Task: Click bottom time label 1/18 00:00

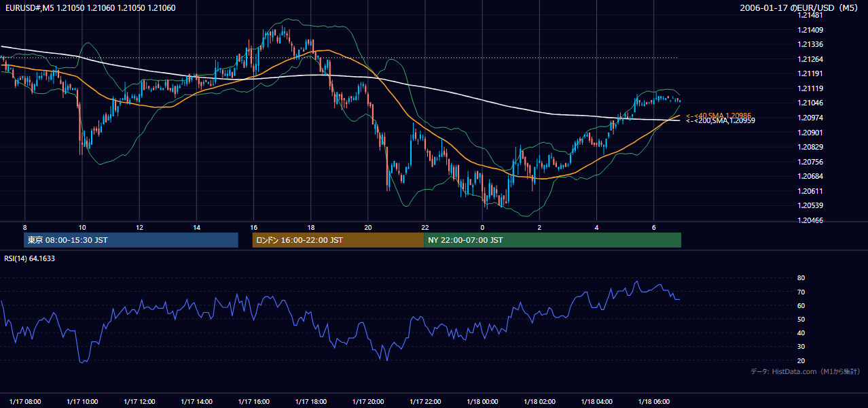Action: (483, 401)
